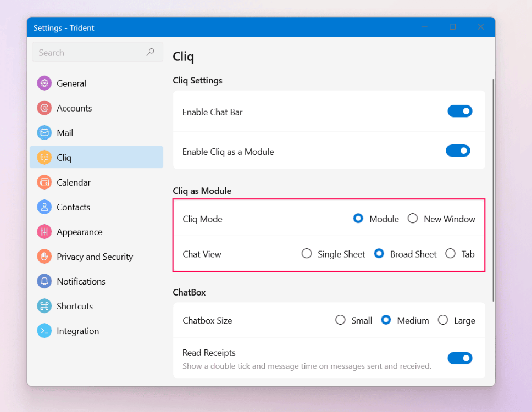Select New Window for Cliq Mode

pos(413,219)
